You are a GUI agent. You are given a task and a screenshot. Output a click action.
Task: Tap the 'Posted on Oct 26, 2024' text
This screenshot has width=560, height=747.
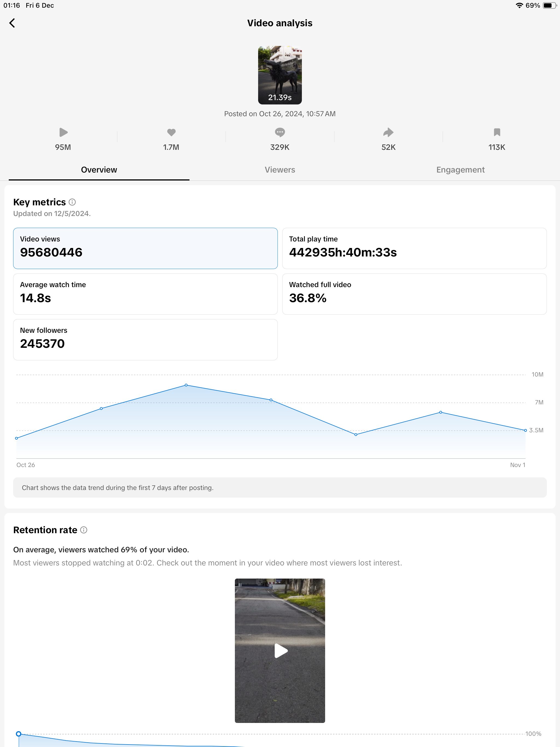click(280, 114)
